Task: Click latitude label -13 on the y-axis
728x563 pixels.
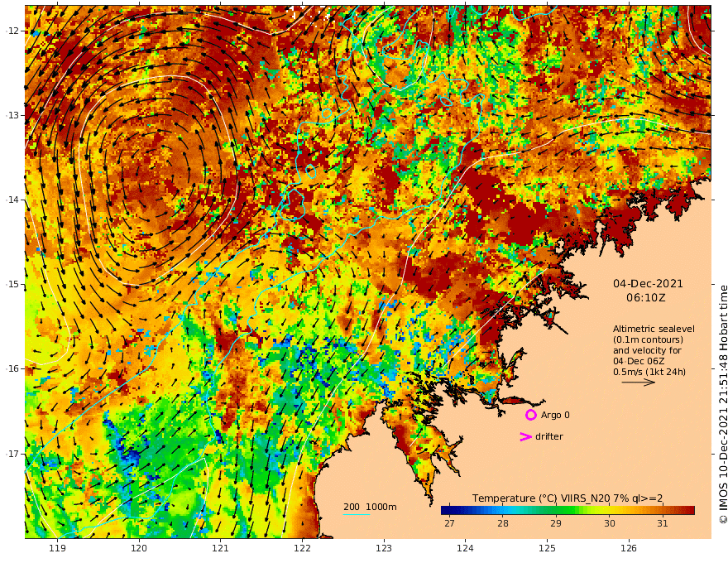Action: pos(12,115)
